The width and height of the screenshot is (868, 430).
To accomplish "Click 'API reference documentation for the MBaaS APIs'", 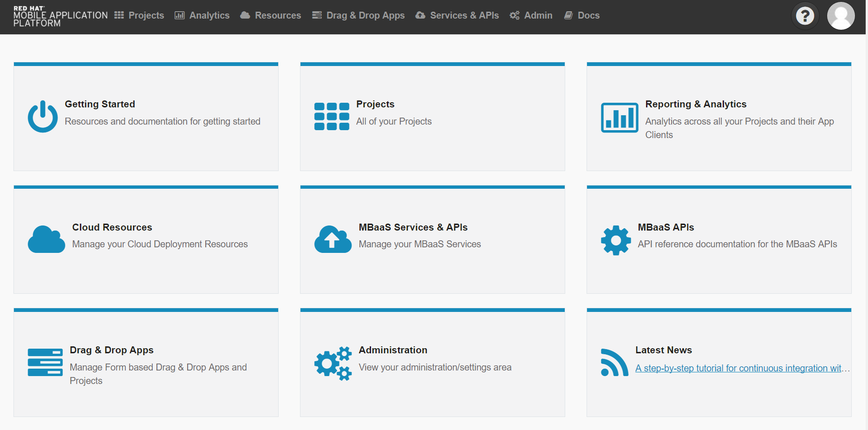I will [737, 244].
